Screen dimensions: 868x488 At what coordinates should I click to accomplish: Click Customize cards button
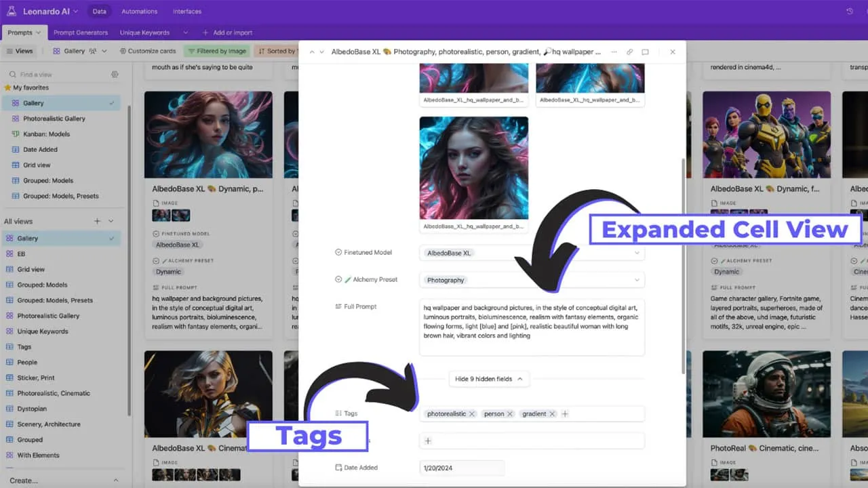147,51
